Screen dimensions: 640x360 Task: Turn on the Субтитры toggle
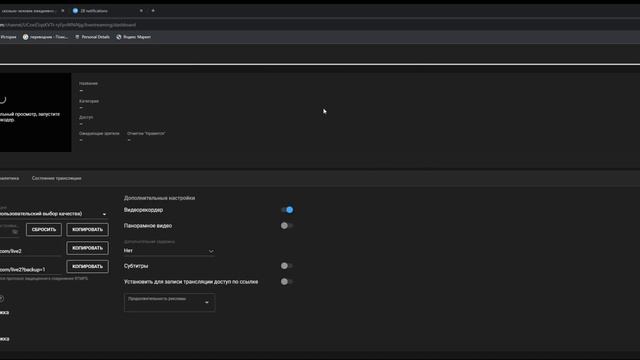click(x=287, y=266)
